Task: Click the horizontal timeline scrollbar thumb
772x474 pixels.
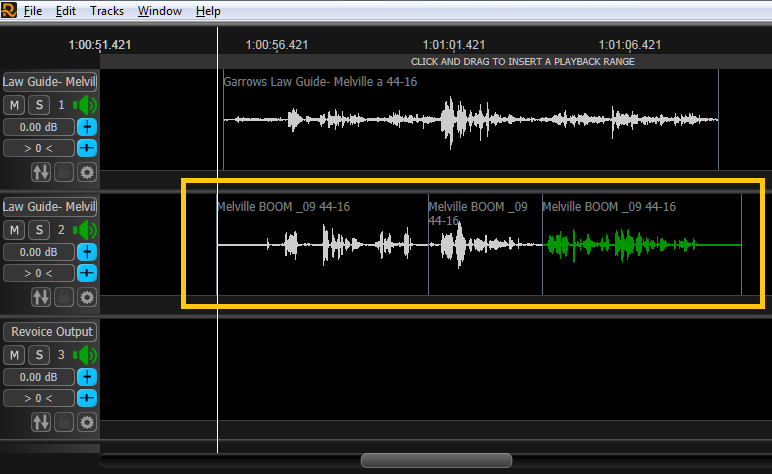Action: [x=436, y=460]
